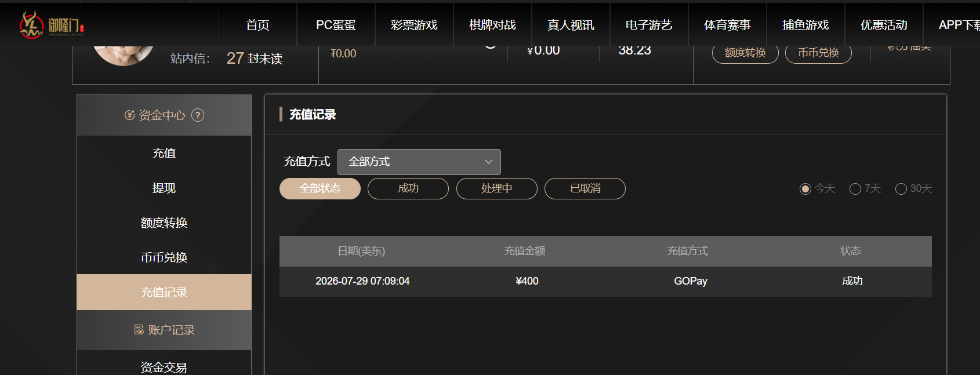Open 币币兑换 in the sidebar
980x375 pixels.
pyautogui.click(x=164, y=257)
